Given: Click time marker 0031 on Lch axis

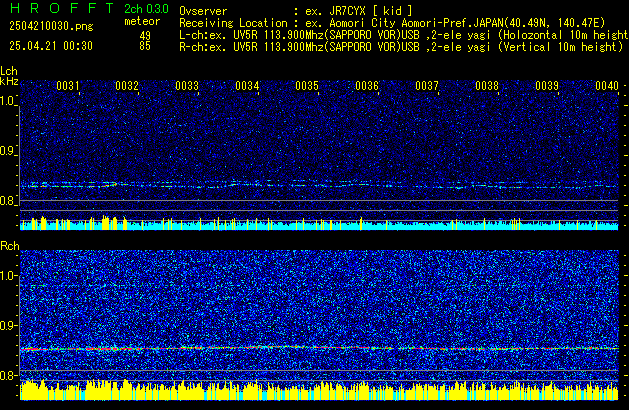Looking at the screenshot, I should (68, 86).
